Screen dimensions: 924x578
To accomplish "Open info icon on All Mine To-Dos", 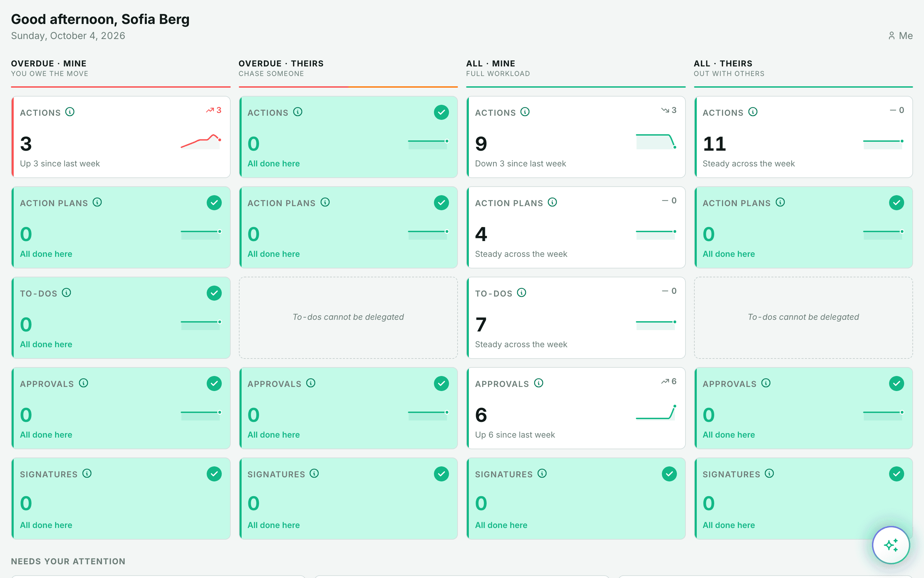I will (522, 293).
